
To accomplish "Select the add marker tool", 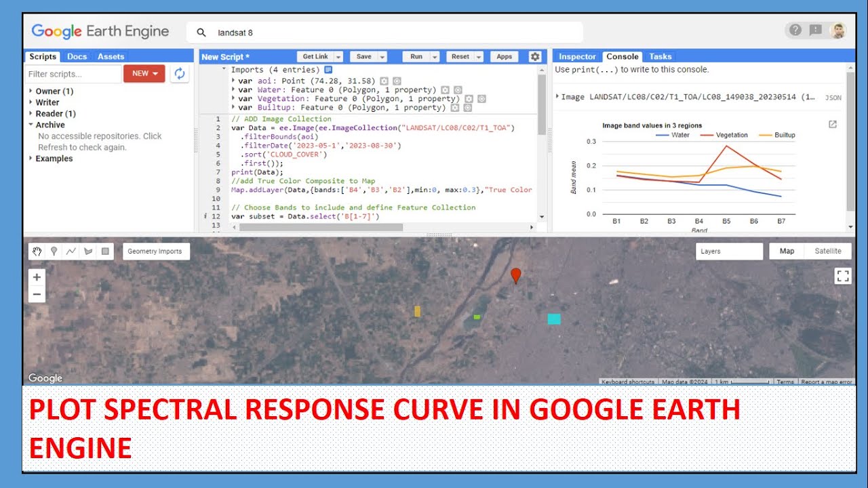I will pyautogui.click(x=54, y=251).
